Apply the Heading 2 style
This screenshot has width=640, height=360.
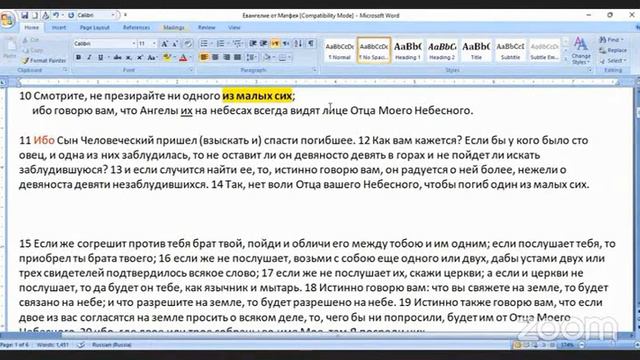442,51
